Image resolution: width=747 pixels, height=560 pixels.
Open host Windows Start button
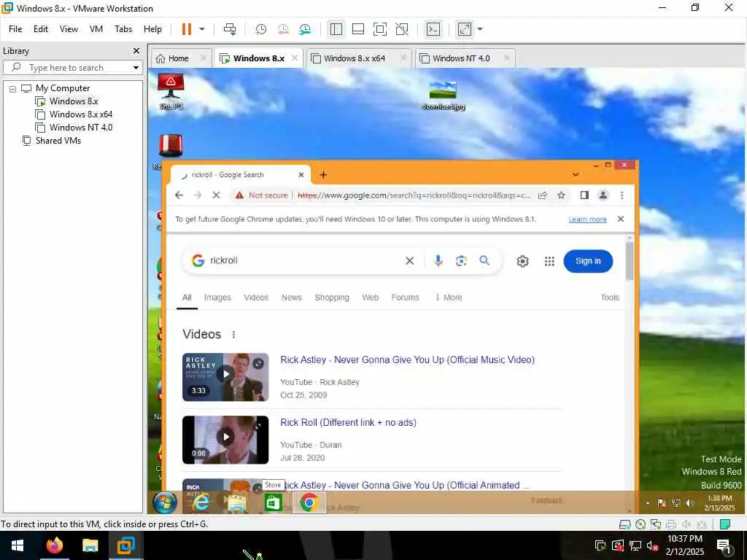click(18, 545)
